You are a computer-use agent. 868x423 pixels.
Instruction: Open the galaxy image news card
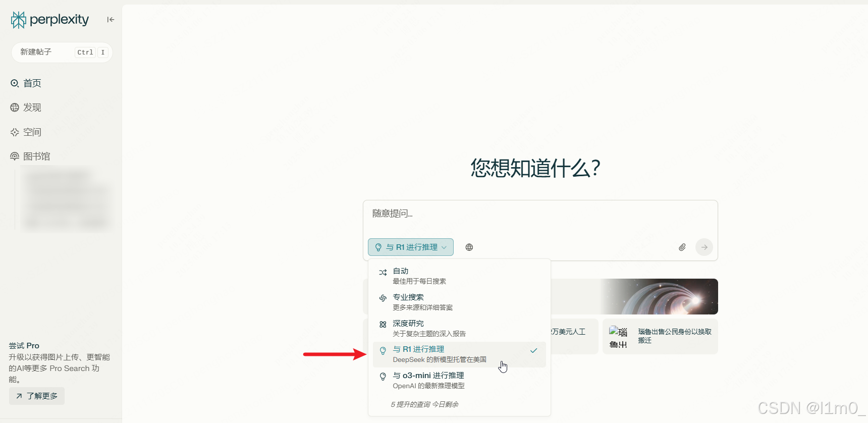[x=634, y=296]
